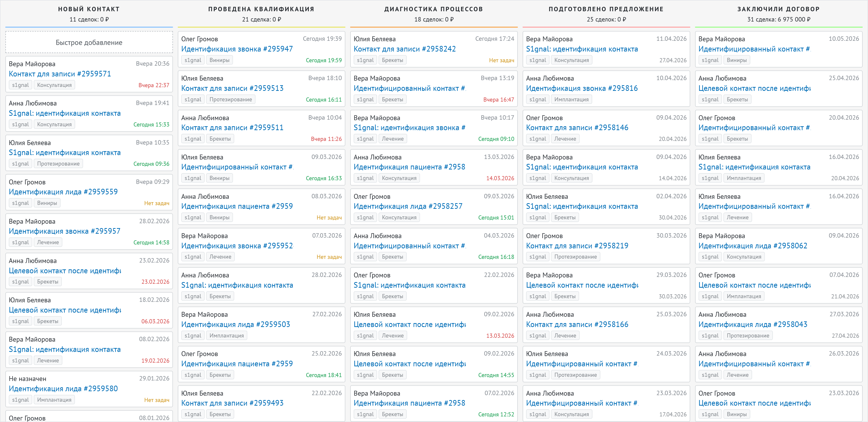The width and height of the screenshot is (868, 422).
Task: Open deal "Идентификация звонка #295957"
Action: click(x=65, y=231)
